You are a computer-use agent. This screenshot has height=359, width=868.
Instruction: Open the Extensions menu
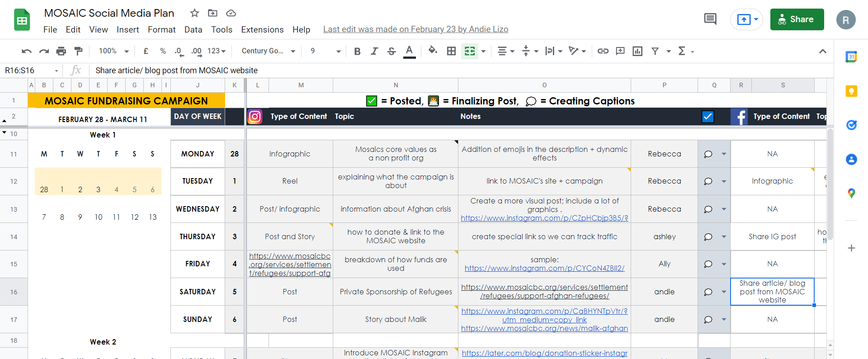pos(262,29)
